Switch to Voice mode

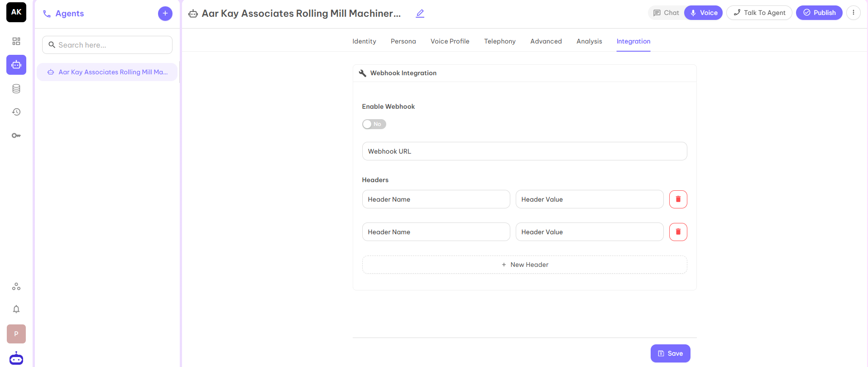(x=704, y=13)
